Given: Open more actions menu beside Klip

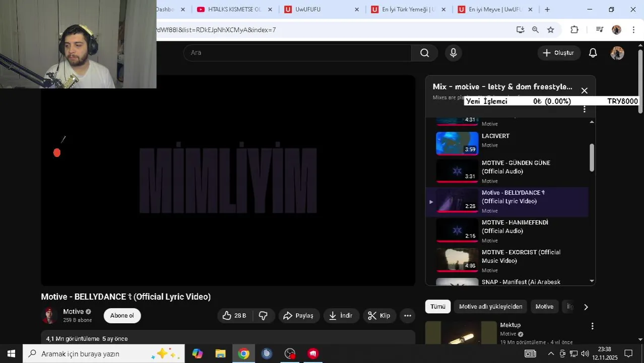Looking at the screenshot, I should coord(408,316).
